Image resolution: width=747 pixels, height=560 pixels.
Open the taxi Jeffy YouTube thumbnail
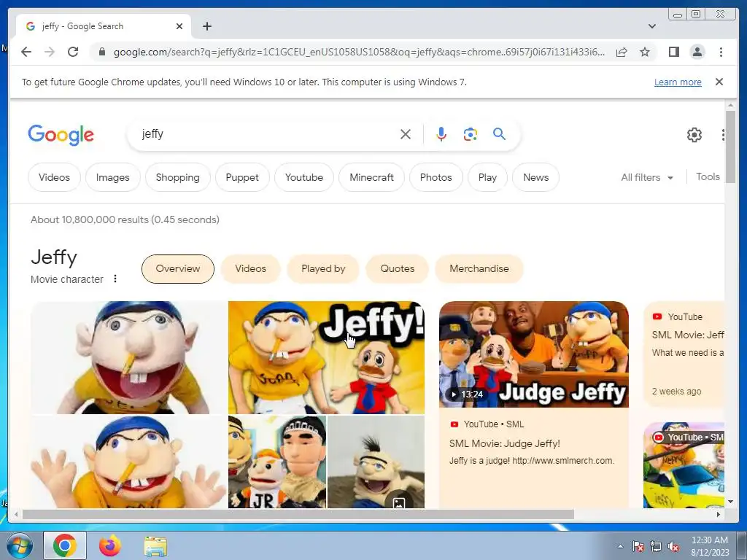coord(684,465)
